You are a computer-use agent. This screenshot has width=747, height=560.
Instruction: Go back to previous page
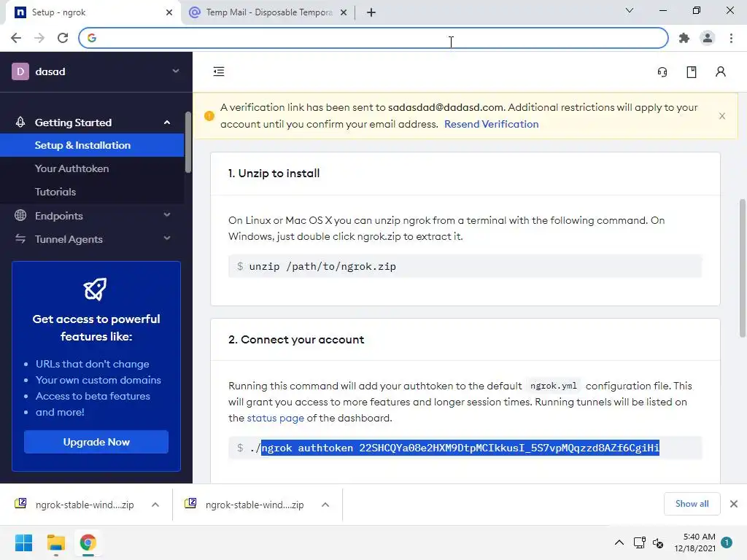pyautogui.click(x=16, y=38)
